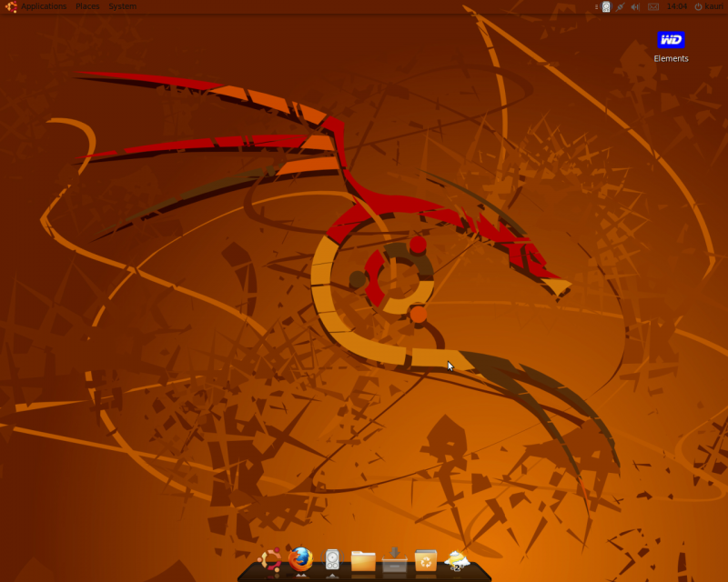Open the speaker music player dock icon
The height and width of the screenshot is (582, 728).
click(x=332, y=559)
